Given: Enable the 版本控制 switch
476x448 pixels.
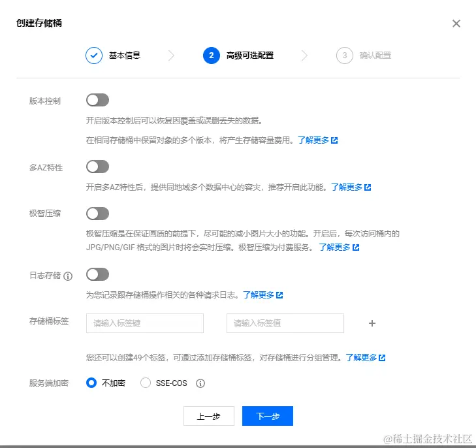Looking at the screenshot, I should (x=97, y=100).
